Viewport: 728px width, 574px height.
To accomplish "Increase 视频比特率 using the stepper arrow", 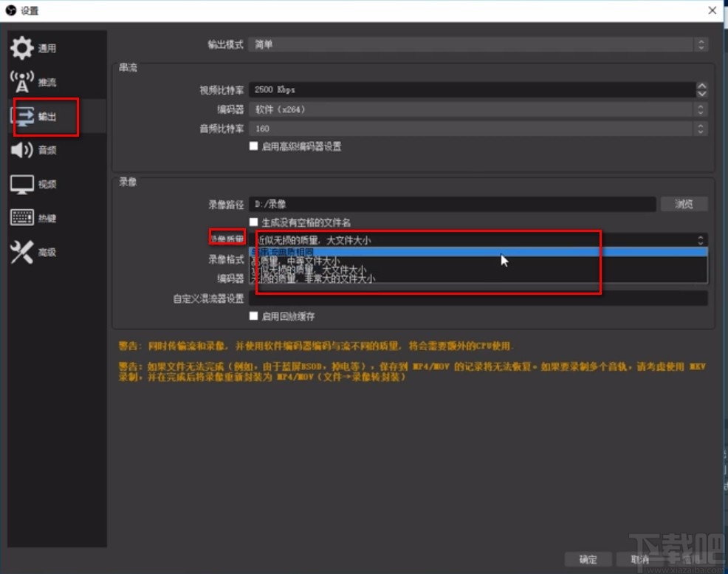I will click(700, 86).
